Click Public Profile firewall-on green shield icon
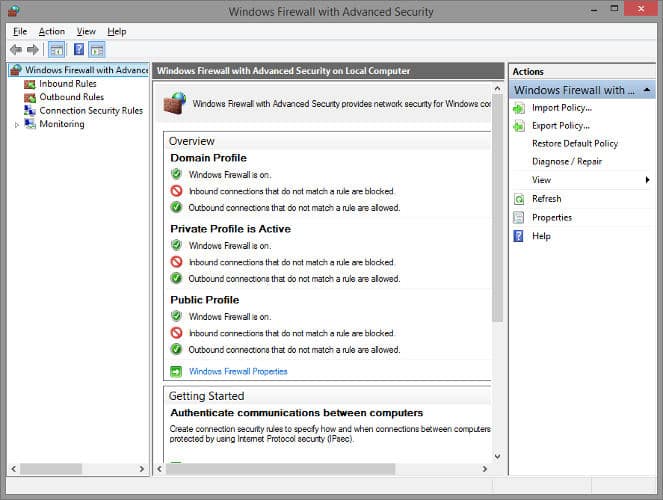Viewport: 663px width, 500px height. 176,316
